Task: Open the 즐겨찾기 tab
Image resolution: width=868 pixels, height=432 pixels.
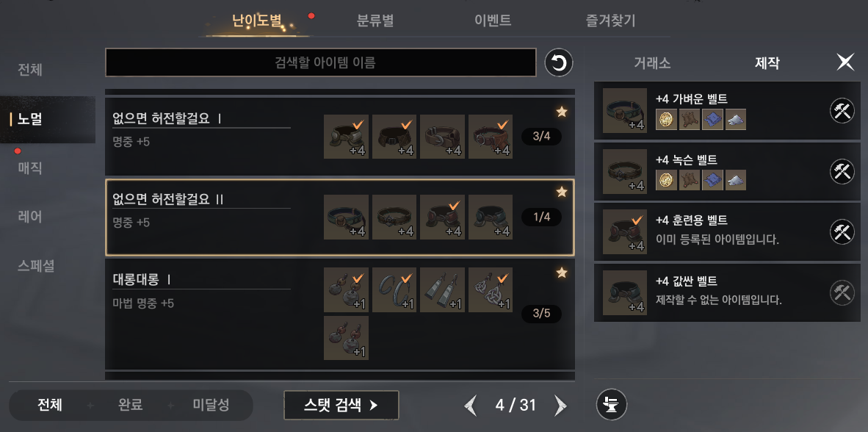Action: (610, 21)
